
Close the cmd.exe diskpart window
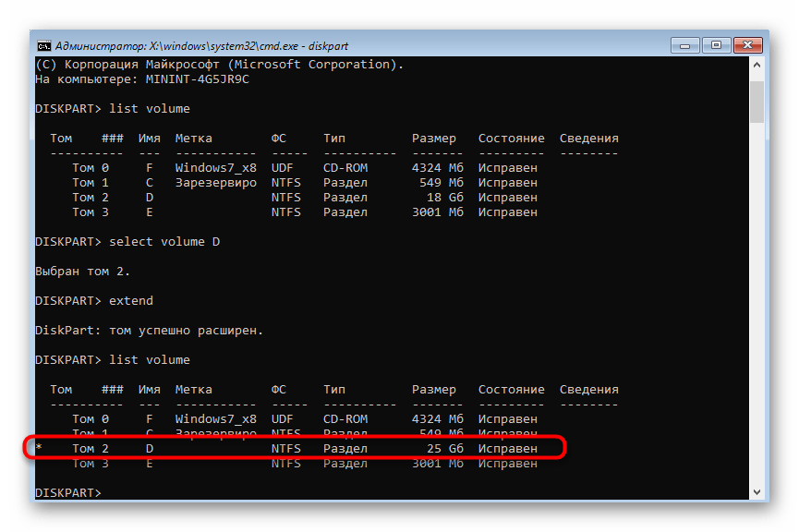748,43
